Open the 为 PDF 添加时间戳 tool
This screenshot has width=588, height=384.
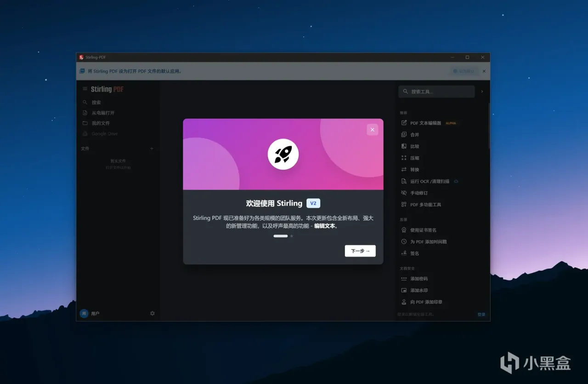click(428, 241)
